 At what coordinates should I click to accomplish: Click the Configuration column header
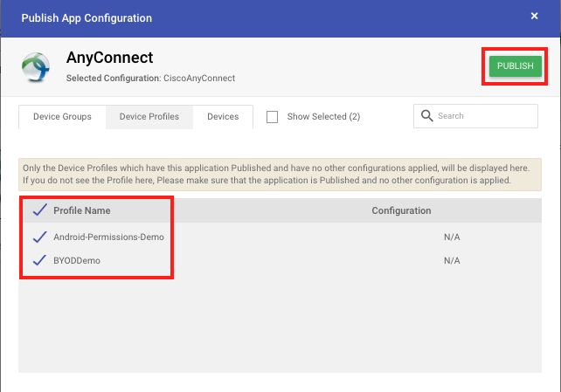coord(401,210)
